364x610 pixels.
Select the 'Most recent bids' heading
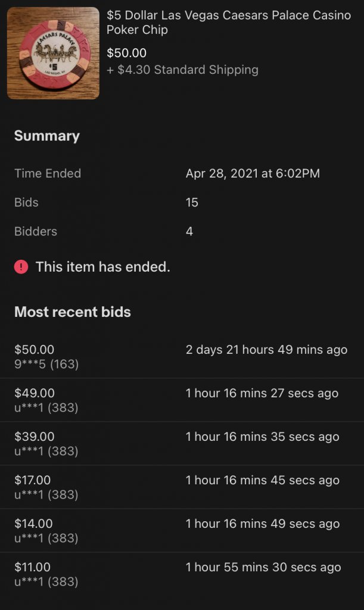73,312
